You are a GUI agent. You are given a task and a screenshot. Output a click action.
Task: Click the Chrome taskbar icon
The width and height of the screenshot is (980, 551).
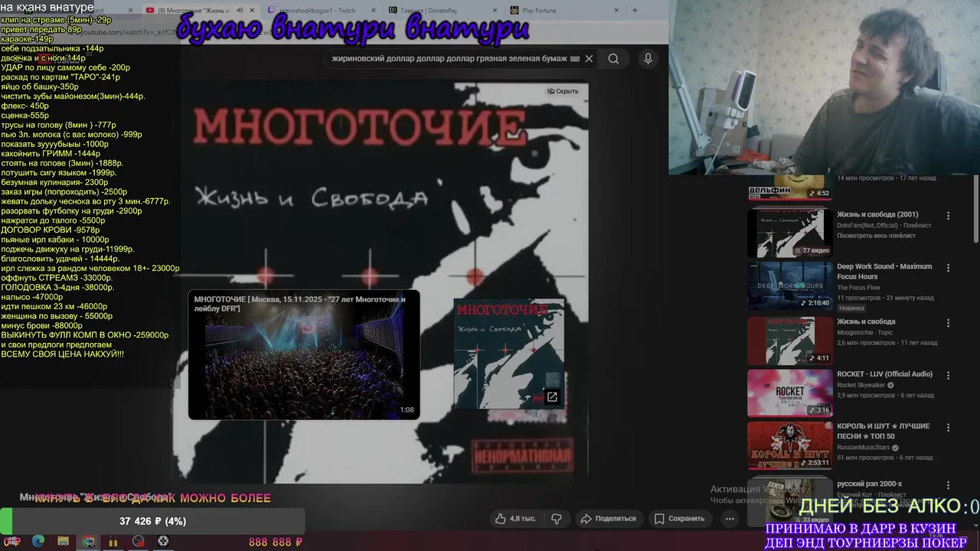click(89, 541)
